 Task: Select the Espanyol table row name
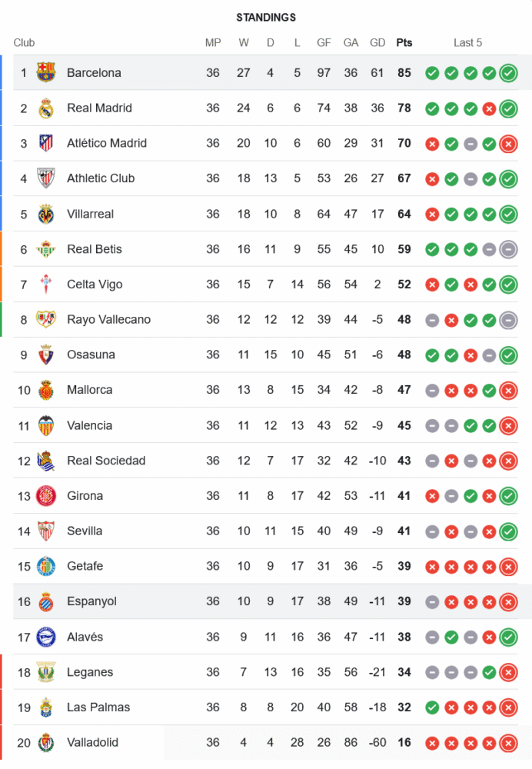91,601
